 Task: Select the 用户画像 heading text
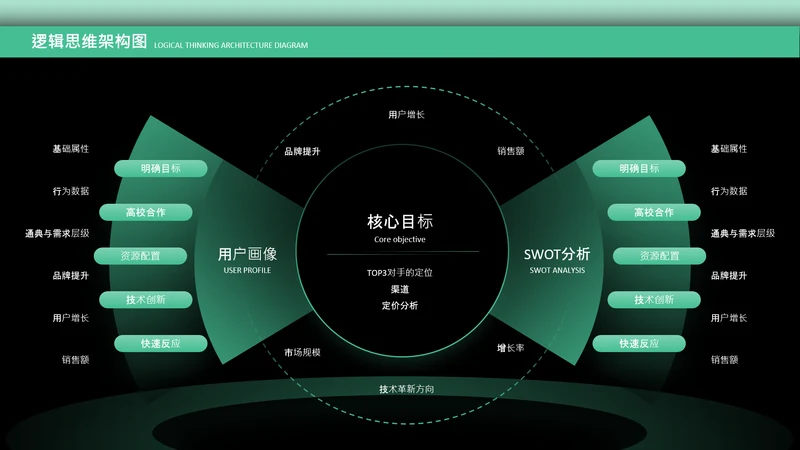[247, 254]
